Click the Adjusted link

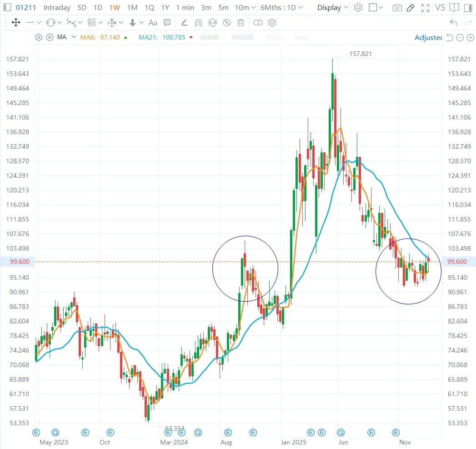428,37
